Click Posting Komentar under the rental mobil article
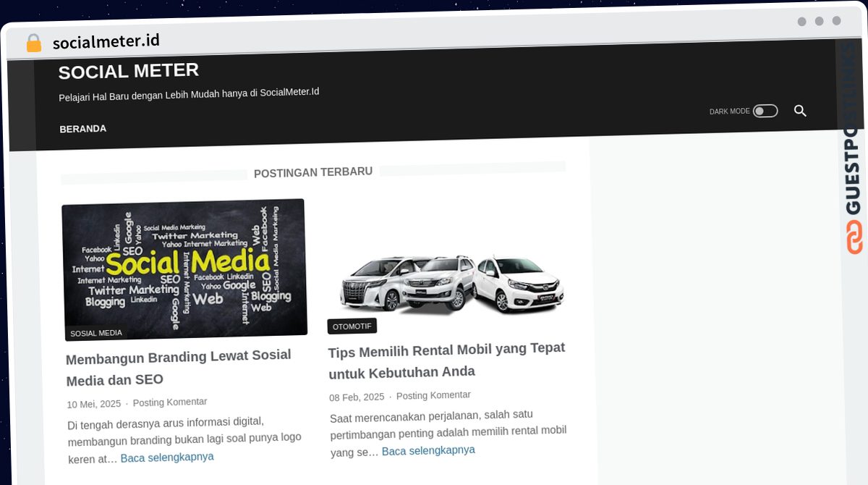The width and height of the screenshot is (868, 485). pyautogui.click(x=433, y=396)
